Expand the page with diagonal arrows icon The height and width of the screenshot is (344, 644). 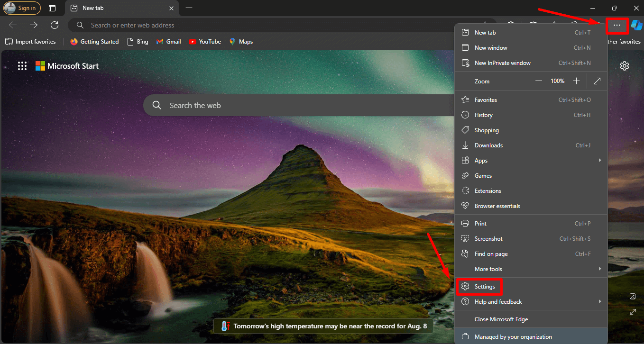[633, 312]
